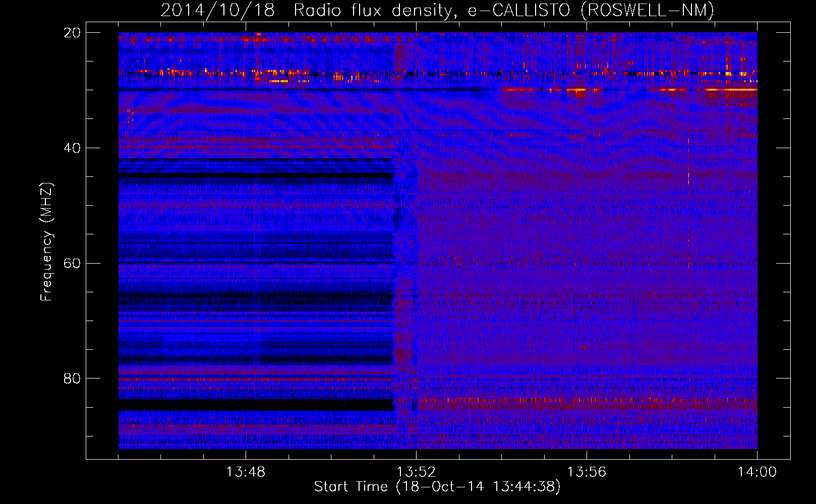Viewport: 816px width, 504px height.
Task: Select the '14:00' time tick label
Action: [x=757, y=472]
